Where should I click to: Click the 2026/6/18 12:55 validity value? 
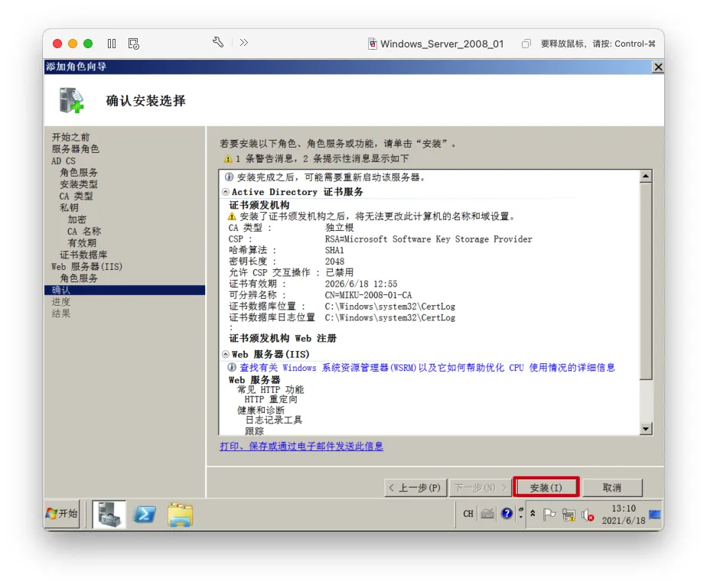(x=361, y=284)
